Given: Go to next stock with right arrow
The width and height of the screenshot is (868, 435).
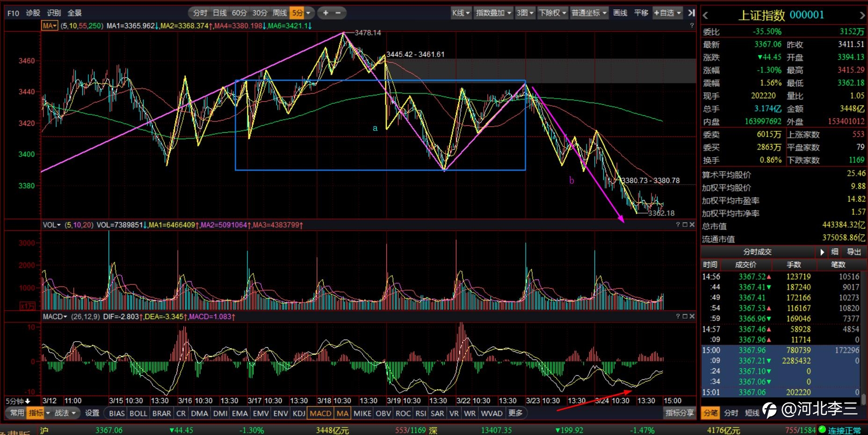Looking at the screenshot, I should 862,15.
